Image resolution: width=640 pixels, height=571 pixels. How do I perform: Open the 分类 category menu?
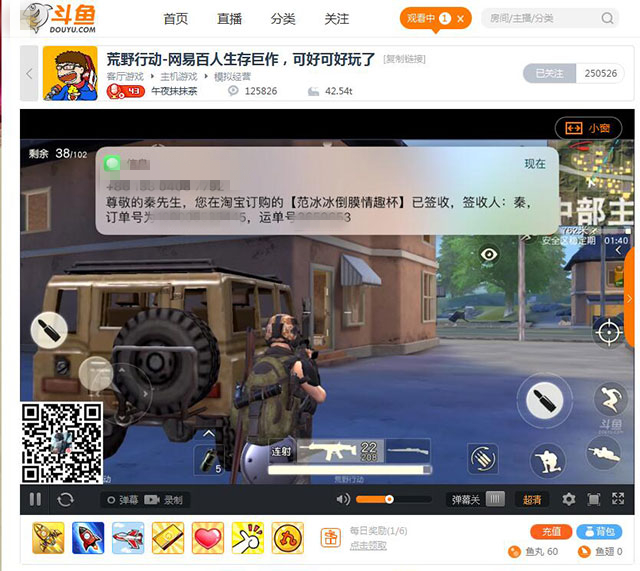pos(283,19)
